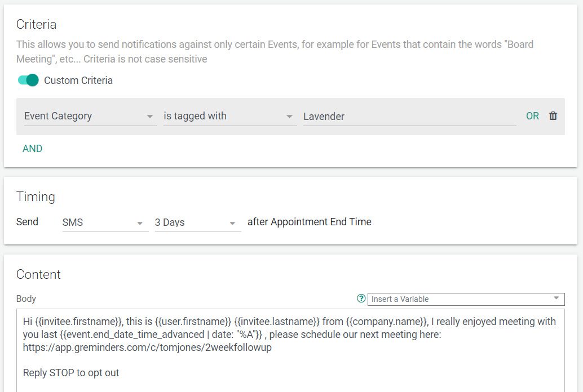Click the 'Content' section heading
The width and height of the screenshot is (583, 392).
point(38,274)
